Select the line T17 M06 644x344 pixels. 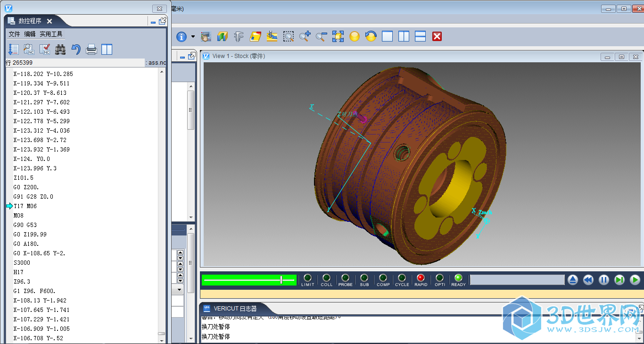pyautogui.click(x=25, y=206)
